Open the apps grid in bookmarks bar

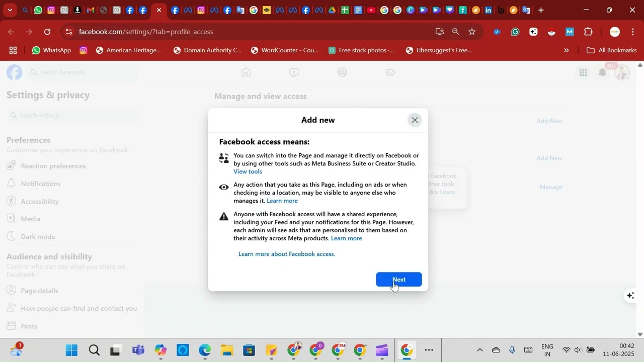click(13, 50)
